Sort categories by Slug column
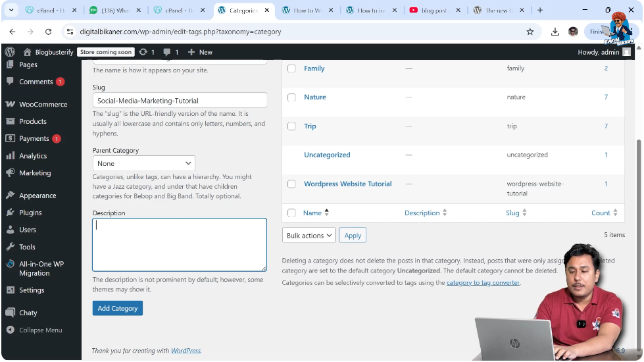644x362 pixels. coord(516,213)
